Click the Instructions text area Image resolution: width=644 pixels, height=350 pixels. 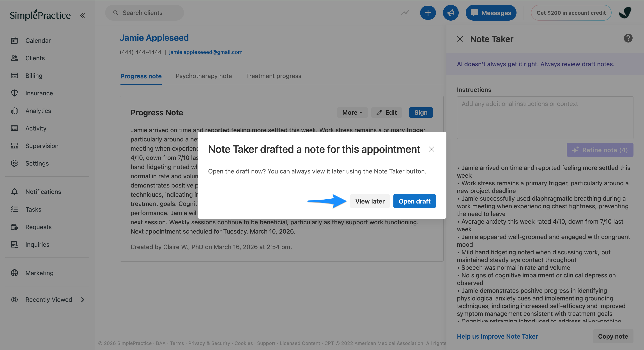pyautogui.click(x=545, y=118)
